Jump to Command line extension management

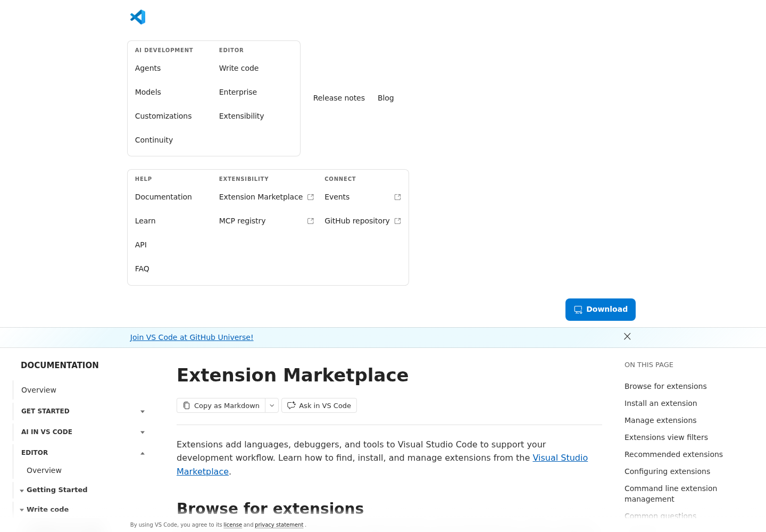click(x=671, y=494)
